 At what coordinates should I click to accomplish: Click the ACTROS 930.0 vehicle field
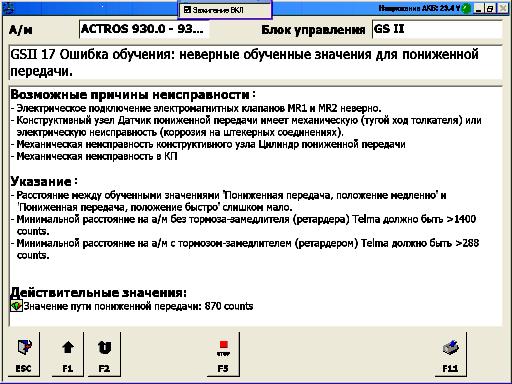pos(144,29)
